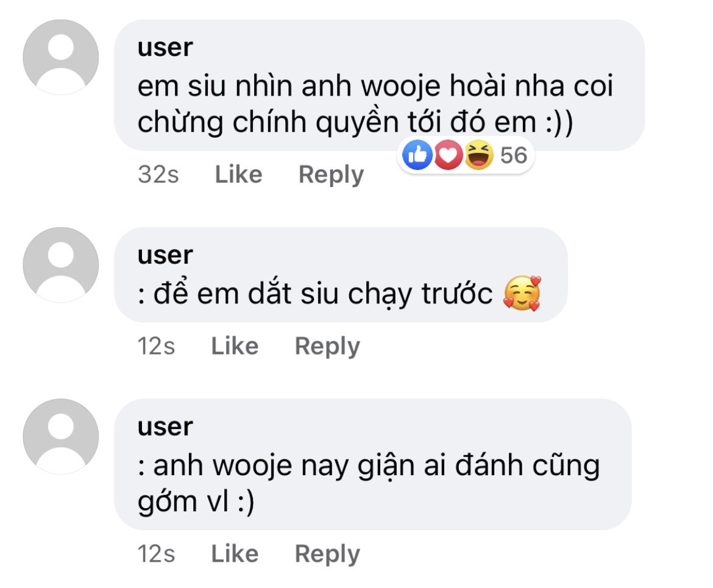Click the blue thumbs-up reaction icon

[x=417, y=155]
